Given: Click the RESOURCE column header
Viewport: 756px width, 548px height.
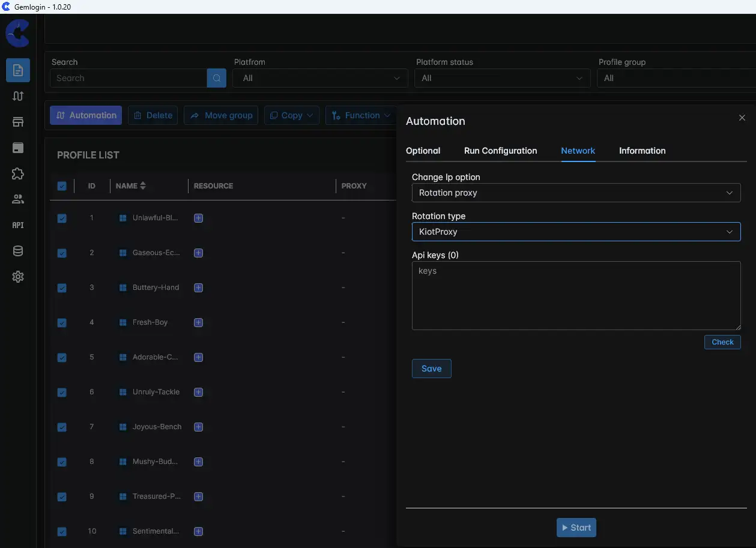Looking at the screenshot, I should pos(213,186).
